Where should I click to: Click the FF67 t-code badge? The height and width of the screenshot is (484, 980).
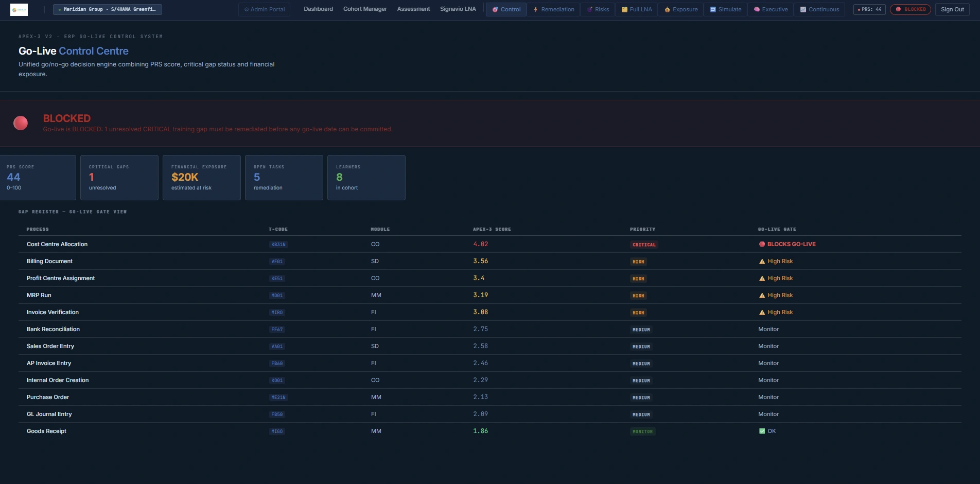[x=277, y=330]
